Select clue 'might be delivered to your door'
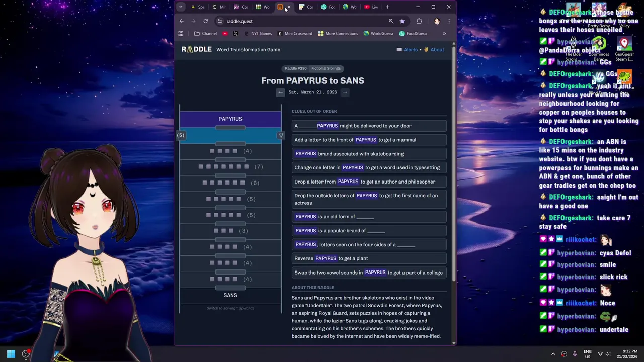The image size is (644, 362). (x=369, y=126)
